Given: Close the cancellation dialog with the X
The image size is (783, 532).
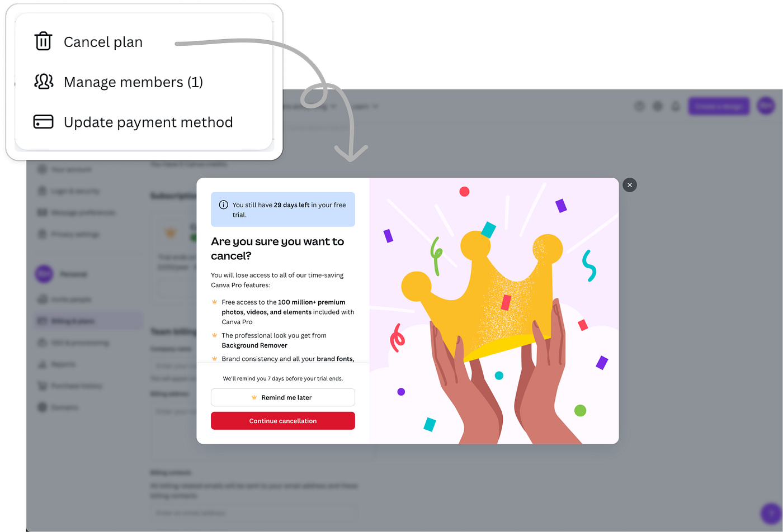Looking at the screenshot, I should coord(630,185).
